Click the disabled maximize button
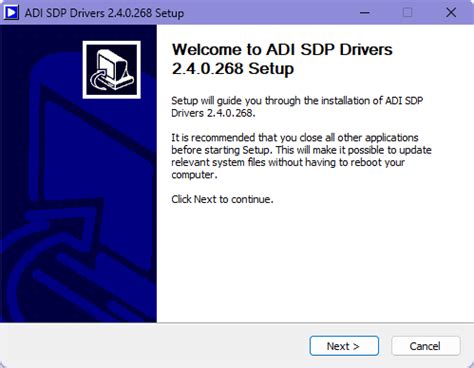The width and height of the screenshot is (474, 368). pyautogui.click(x=407, y=13)
